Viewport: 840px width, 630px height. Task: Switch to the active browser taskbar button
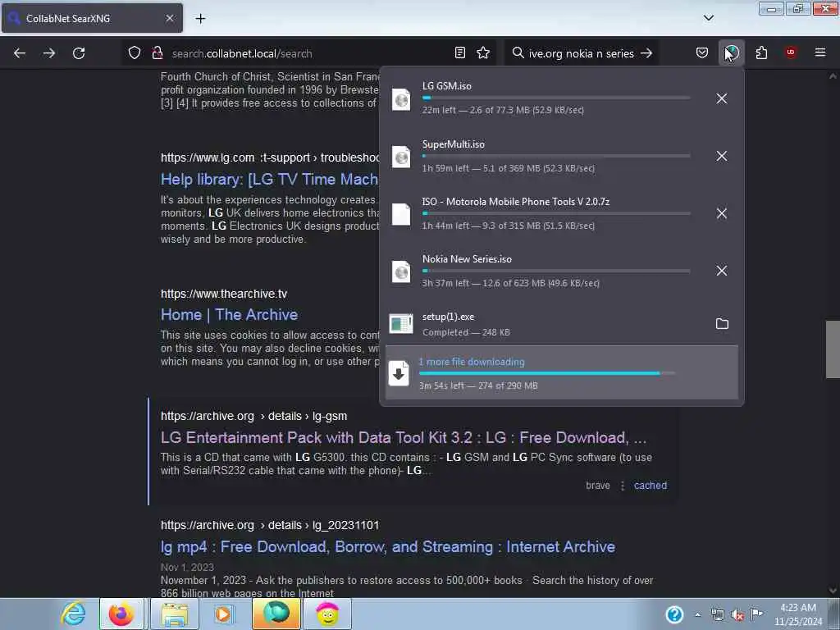[276, 614]
